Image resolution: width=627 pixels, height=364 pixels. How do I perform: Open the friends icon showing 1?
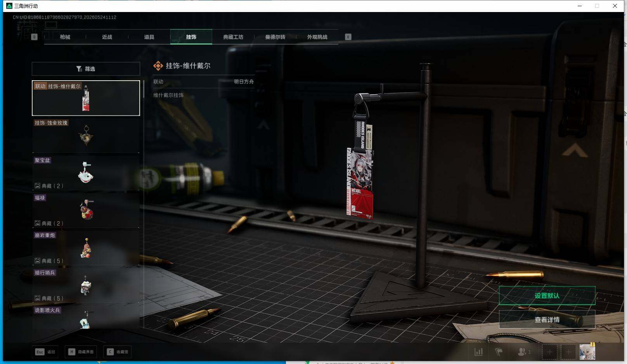[x=524, y=352]
